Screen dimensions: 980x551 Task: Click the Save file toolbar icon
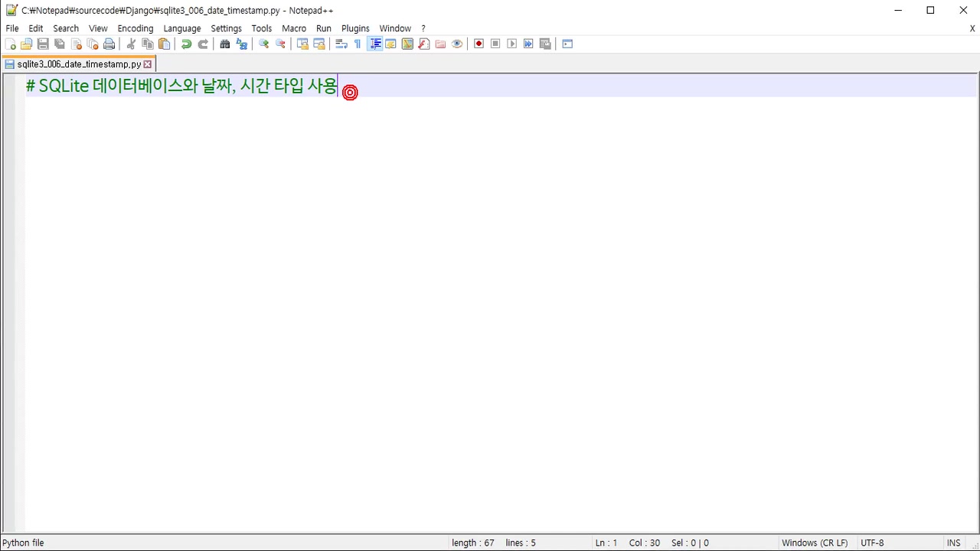43,44
